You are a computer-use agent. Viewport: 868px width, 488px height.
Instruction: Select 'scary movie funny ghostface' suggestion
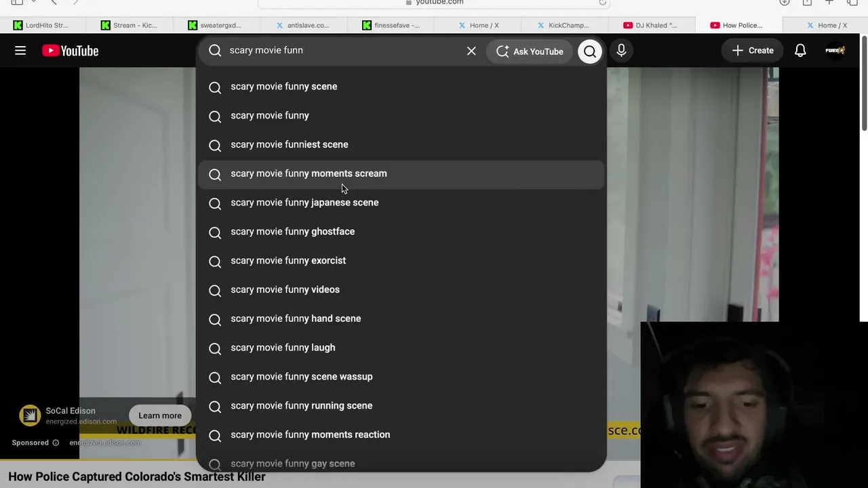pos(401,232)
